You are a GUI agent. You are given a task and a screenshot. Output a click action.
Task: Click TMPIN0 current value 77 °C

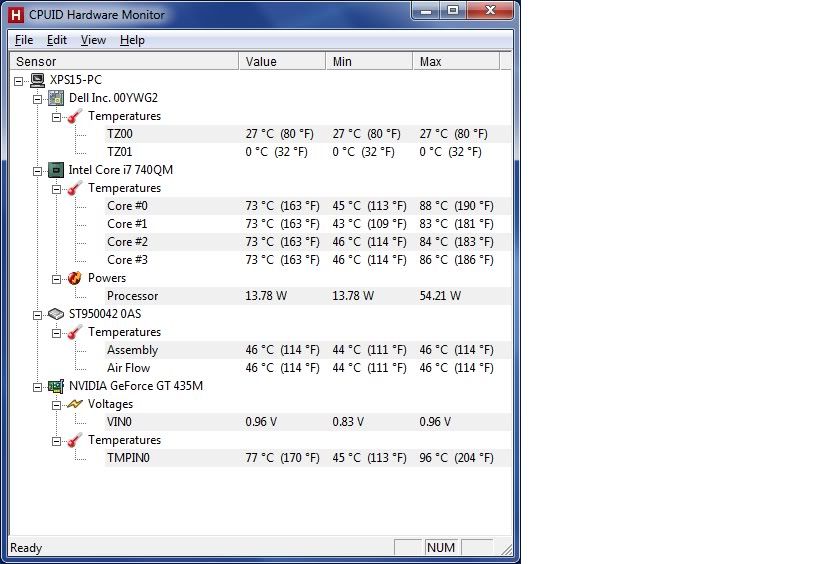coord(282,458)
